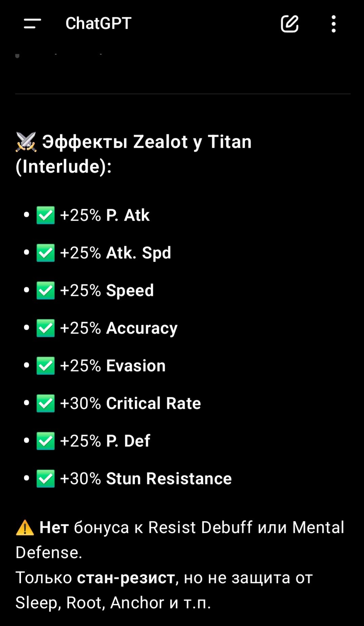This screenshot has height=626, width=364.
Task: Click the 'Stun Resistance' bold text
Action: (x=169, y=479)
